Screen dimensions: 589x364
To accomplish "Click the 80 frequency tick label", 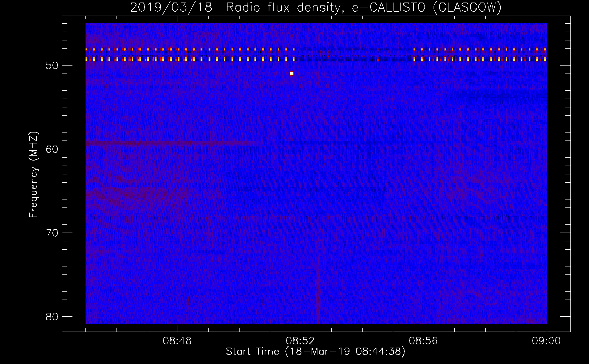I will coord(52,317).
